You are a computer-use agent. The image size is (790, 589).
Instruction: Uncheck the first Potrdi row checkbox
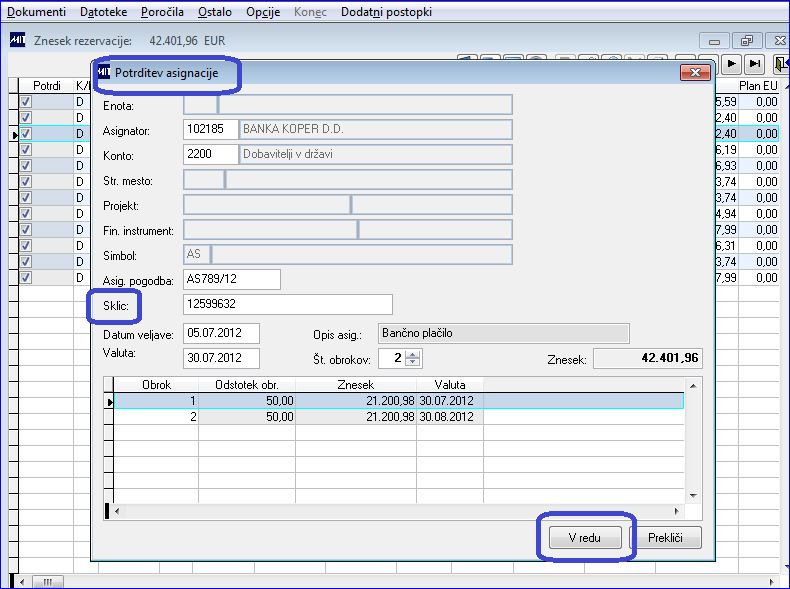click(26, 102)
